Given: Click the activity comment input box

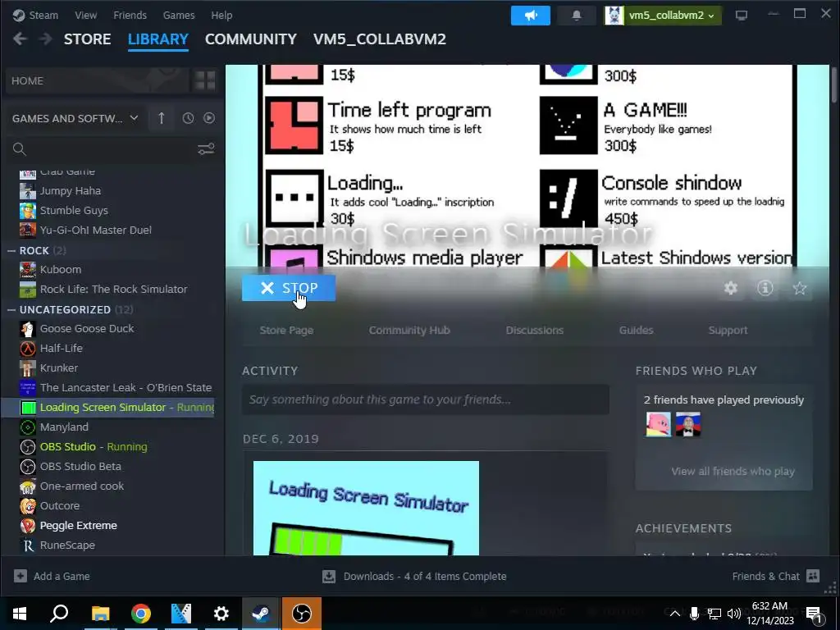Looking at the screenshot, I should (426, 399).
